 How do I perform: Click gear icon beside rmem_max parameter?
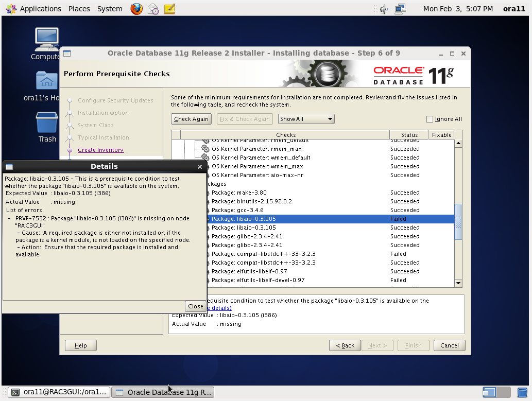point(205,149)
